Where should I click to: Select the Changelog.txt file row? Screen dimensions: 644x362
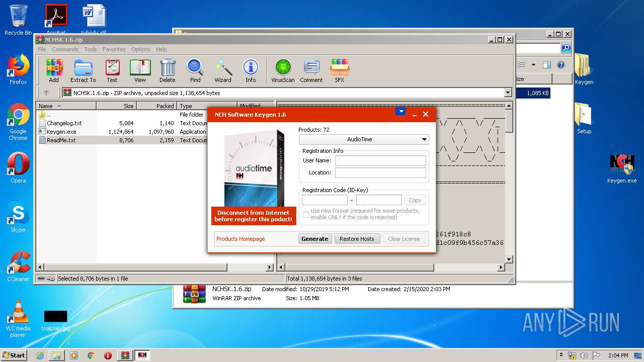pos(123,123)
